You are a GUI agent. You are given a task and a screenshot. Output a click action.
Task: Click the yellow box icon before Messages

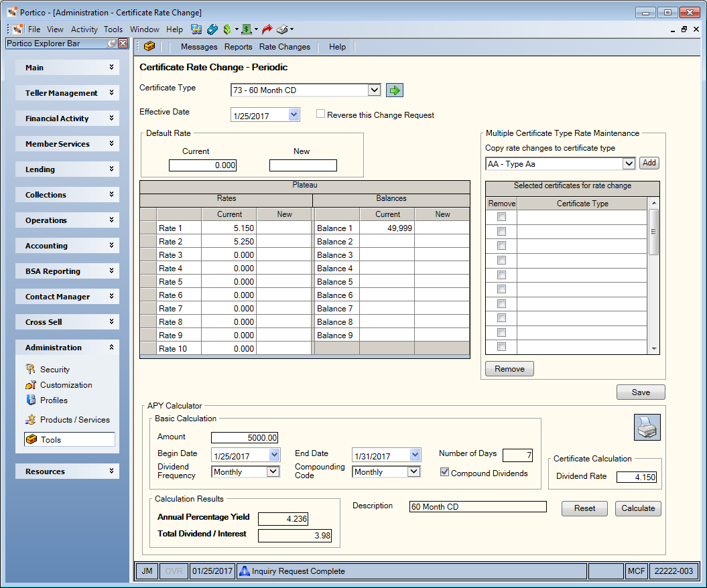[x=149, y=46]
